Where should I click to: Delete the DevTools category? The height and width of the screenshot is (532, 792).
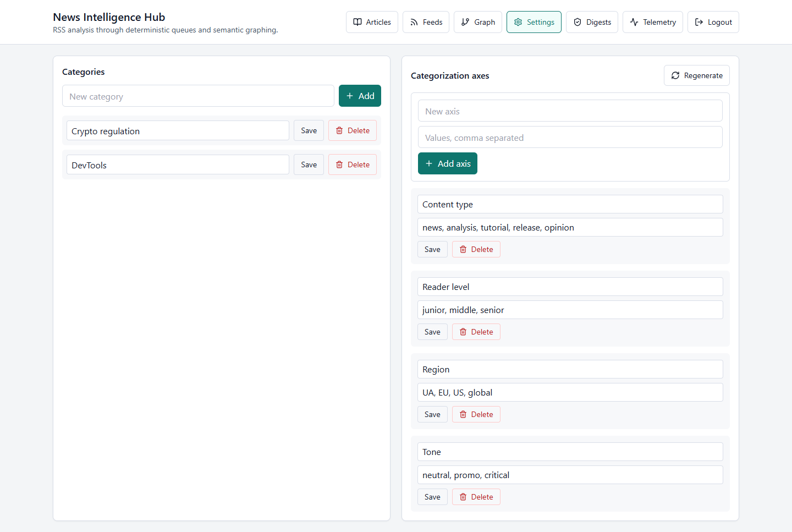tap(353, 164)
